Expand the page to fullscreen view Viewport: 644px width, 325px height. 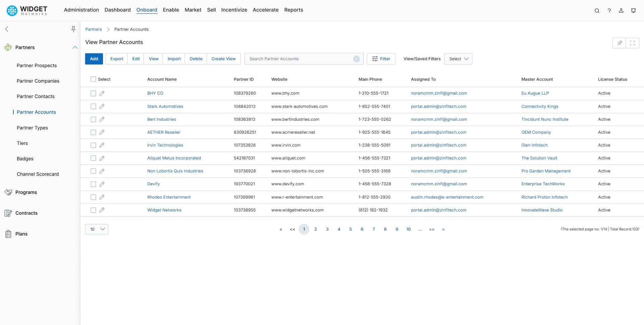pyautogui.click(x=633, y=43)
